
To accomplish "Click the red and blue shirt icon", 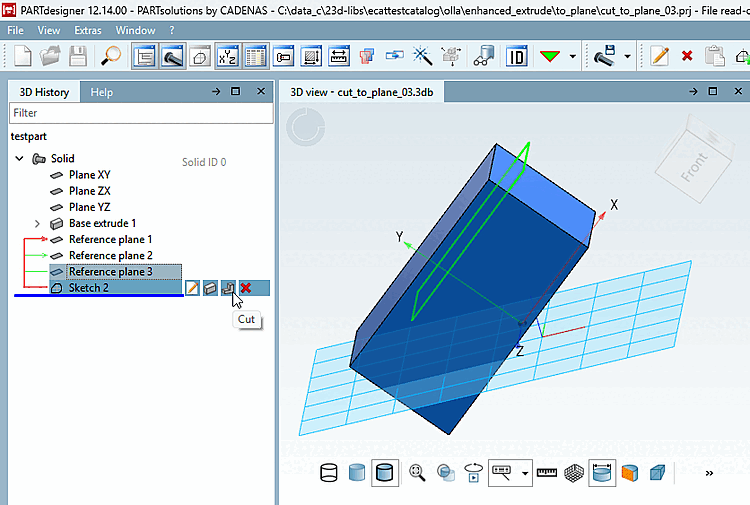I will point(367,56).
